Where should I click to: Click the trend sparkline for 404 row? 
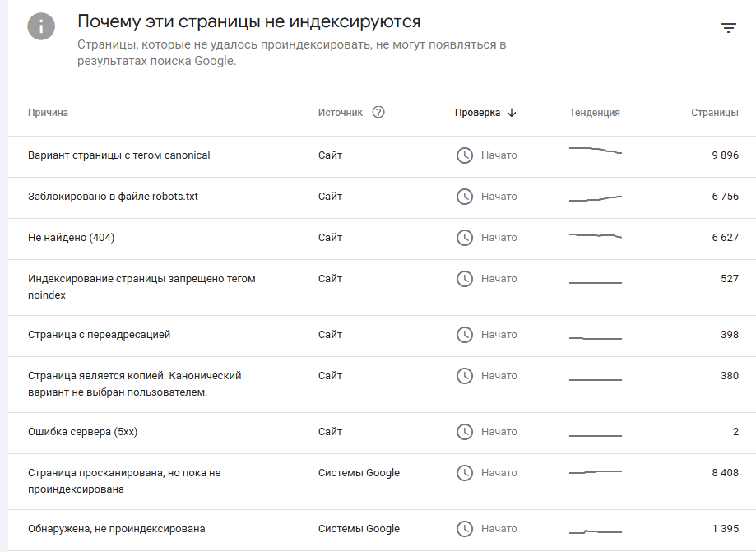point(596,236)
